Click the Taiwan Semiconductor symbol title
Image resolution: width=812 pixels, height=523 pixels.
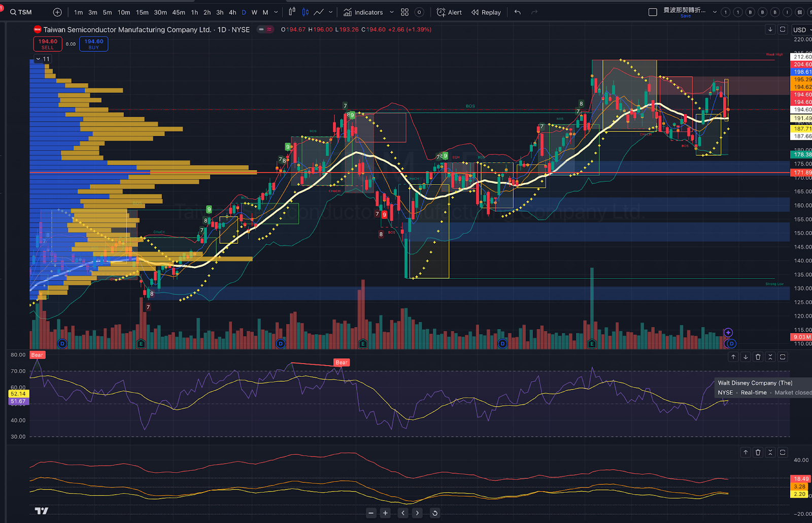coord(127,29)
